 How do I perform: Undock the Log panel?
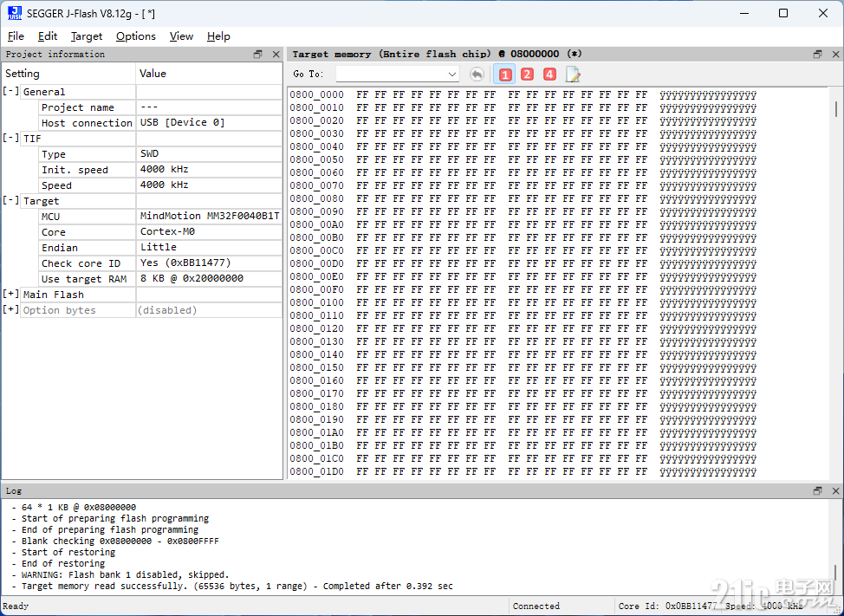[818, 490]
